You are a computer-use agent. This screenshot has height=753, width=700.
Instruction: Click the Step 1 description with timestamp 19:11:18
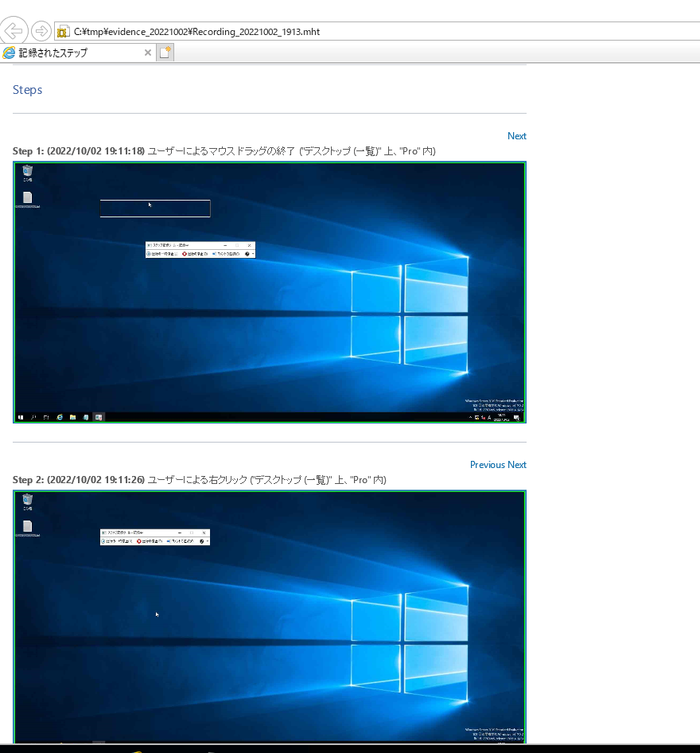click(224, 151)
